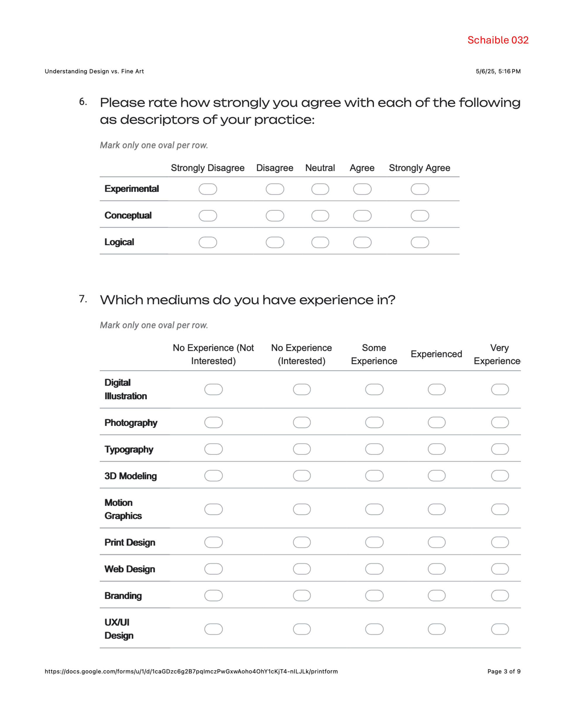Click the Schaible 032 red label
The image size is (562, 728).
click(x=498, y=40)
